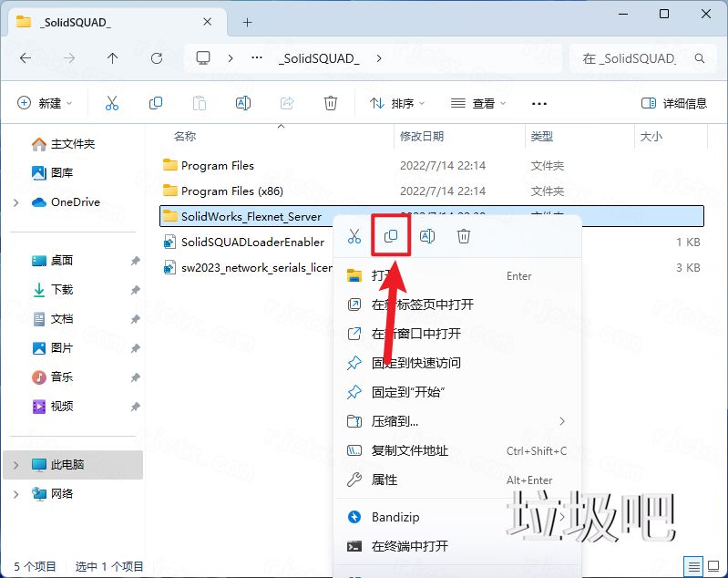The image size is (728, 578).
Task: Go up one folder level
Action: [x=112, y=58]
